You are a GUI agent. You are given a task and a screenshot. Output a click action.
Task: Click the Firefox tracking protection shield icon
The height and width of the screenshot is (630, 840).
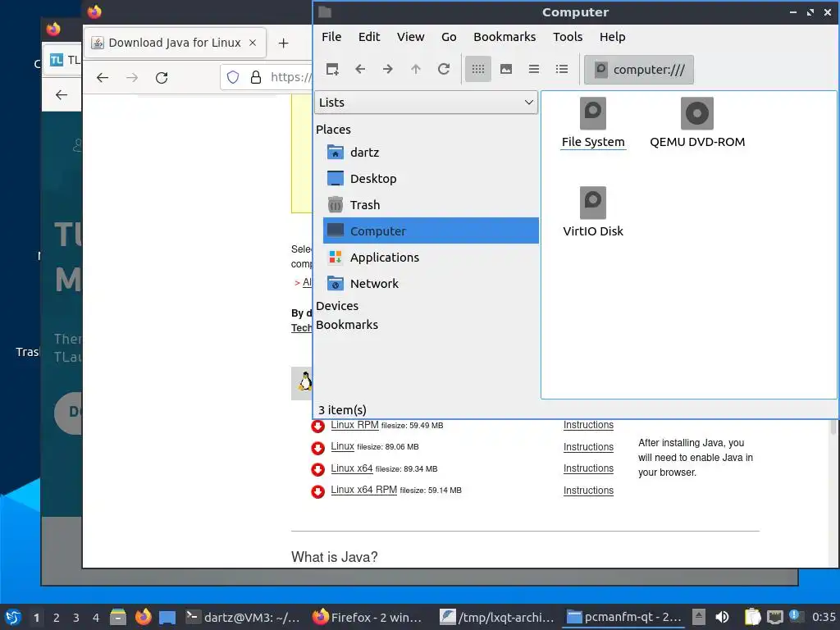point(232,78)
